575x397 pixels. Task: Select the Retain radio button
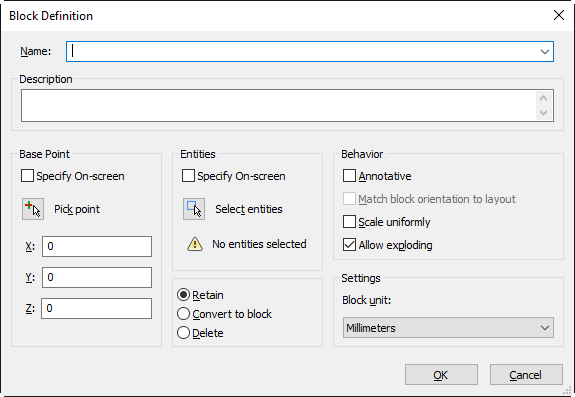click(183, 295)
